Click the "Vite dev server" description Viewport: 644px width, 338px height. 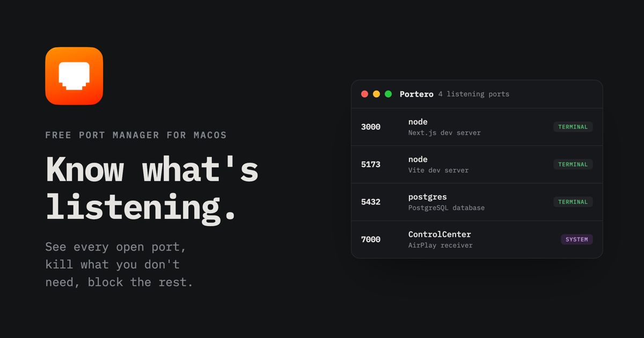coord(438,170)
